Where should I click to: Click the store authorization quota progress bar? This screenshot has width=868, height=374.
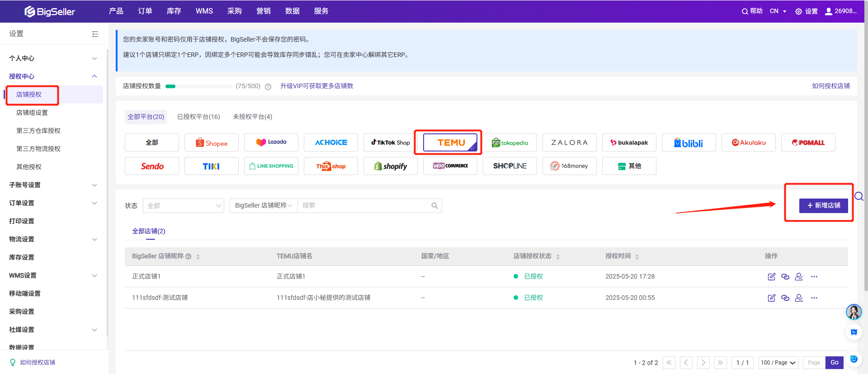pyautogui.click(x=198, y=86)
